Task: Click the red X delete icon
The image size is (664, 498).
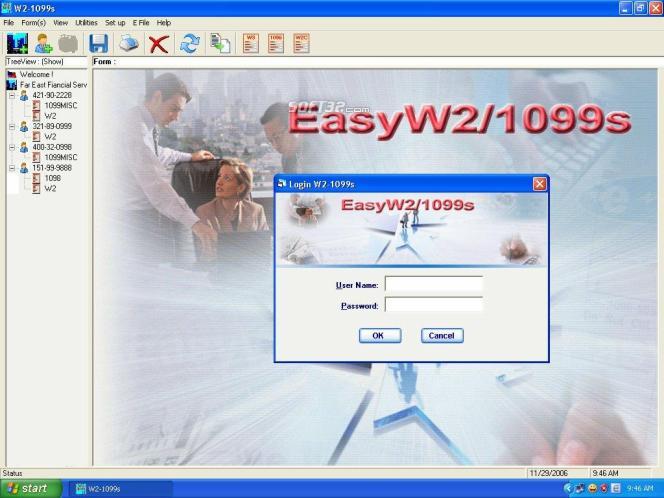Action: (x=159, y=44)
